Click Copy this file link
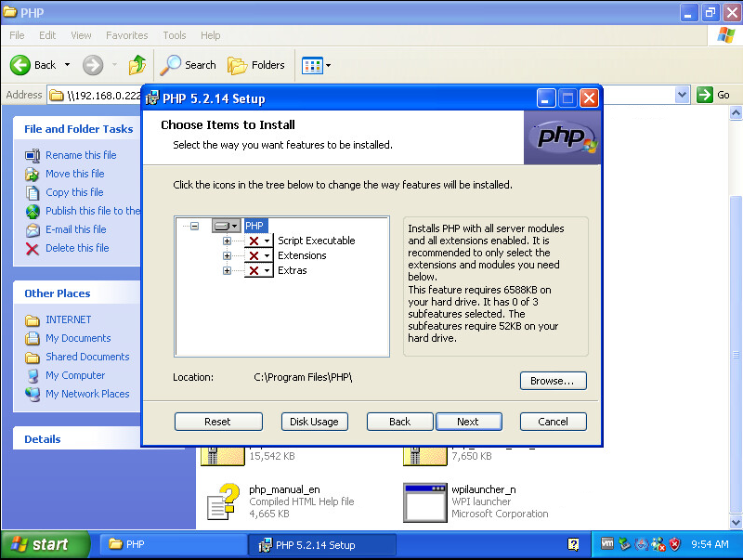The image size is (743, 560). (74, 192)
